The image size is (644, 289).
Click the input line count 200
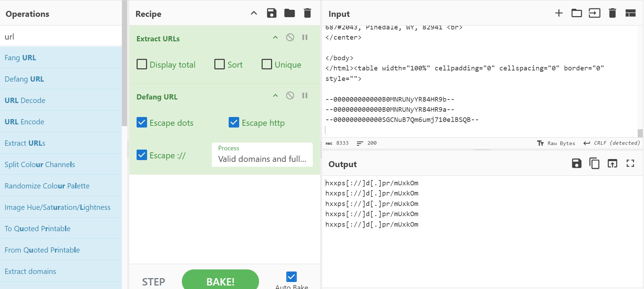(367, 143)
